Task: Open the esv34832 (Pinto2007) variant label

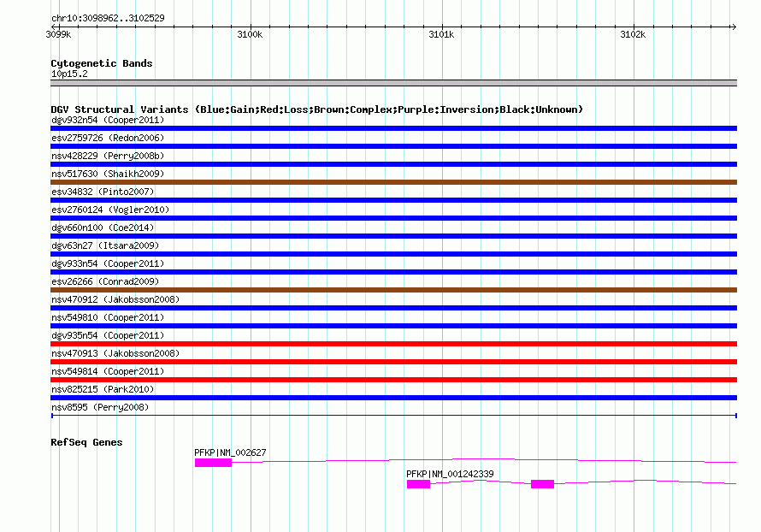Action: [96, 192]
